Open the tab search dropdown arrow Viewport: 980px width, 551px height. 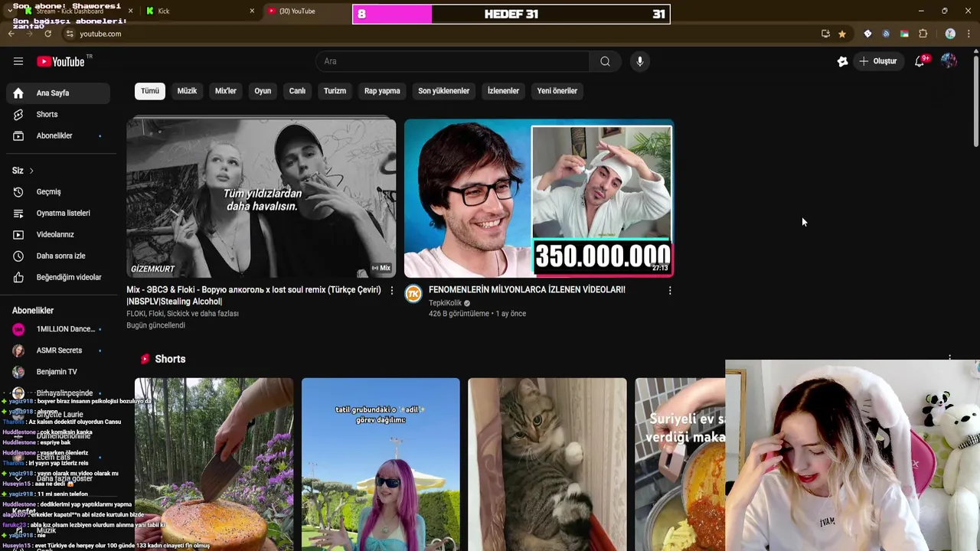pos(8,11)
